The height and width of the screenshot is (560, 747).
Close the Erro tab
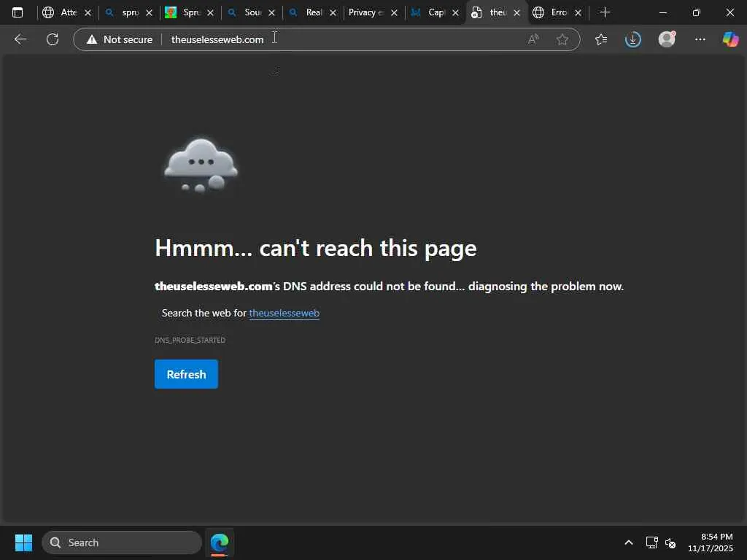coord(578,13)
